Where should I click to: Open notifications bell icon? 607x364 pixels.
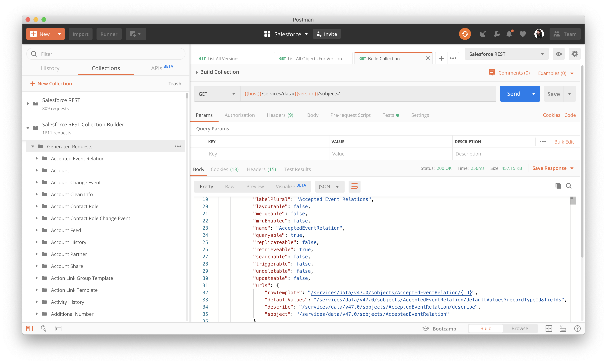[509, 34]
